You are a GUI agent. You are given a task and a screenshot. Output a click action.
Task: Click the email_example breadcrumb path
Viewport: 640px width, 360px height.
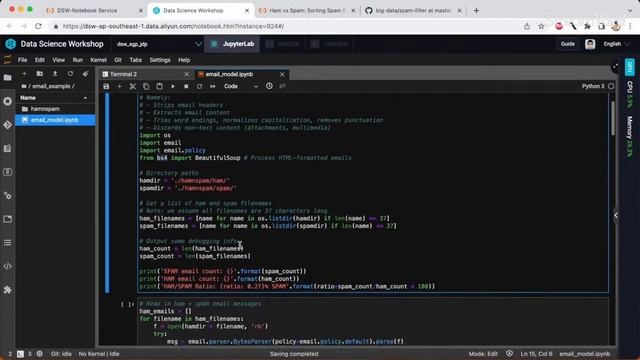click(x=52, y=87)
